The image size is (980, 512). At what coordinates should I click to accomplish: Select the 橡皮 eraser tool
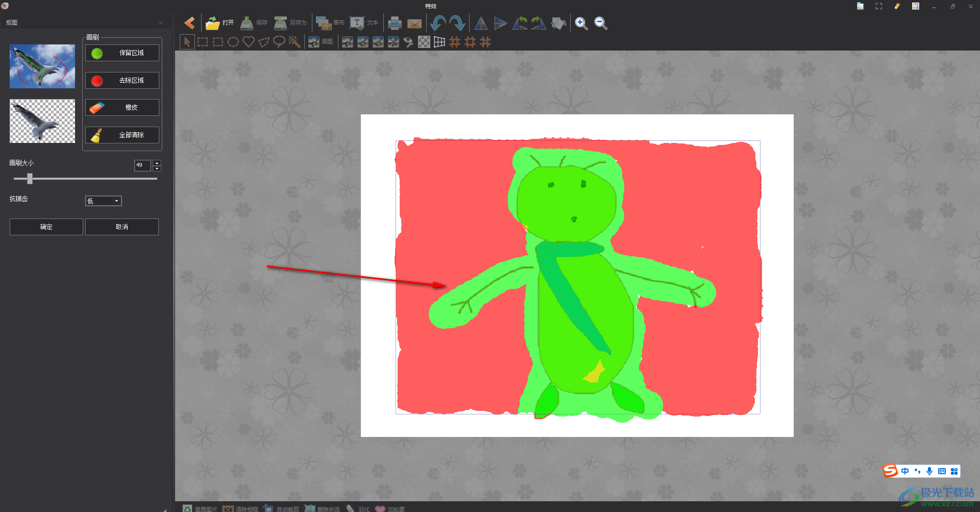(122, 108)
